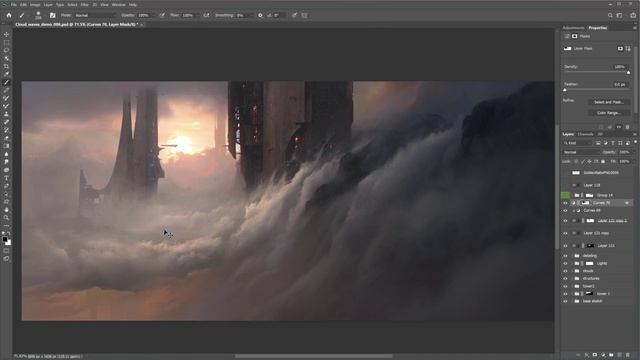Screen dimensions: 640x360
Task: Lock all layer attributes icon
Action: coord(603,162)
